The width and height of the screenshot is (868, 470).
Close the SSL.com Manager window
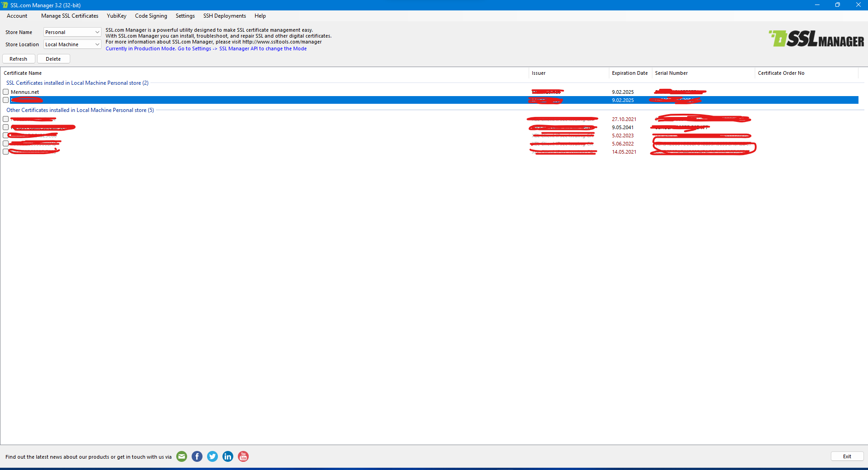click(x=858, y=5)
